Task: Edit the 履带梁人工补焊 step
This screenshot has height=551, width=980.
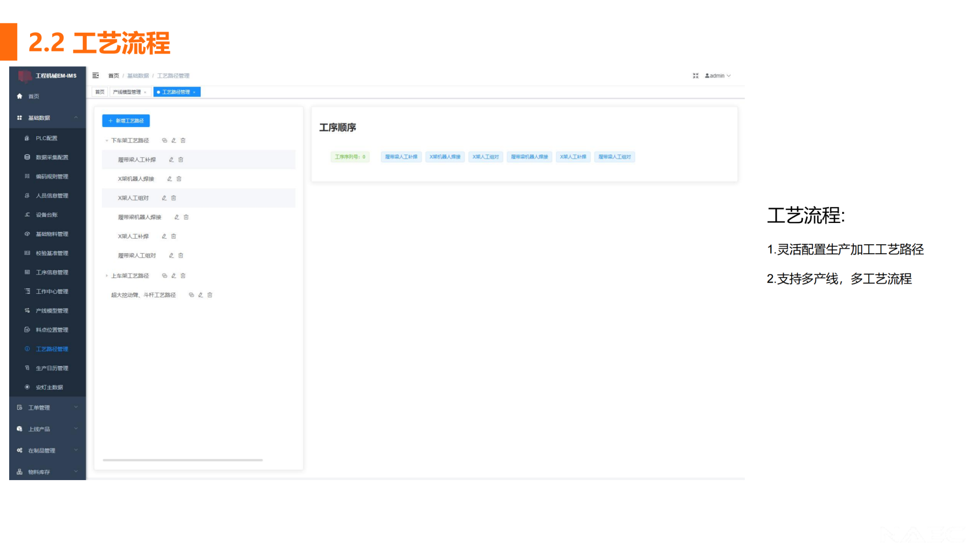Action: click(171, 160)
